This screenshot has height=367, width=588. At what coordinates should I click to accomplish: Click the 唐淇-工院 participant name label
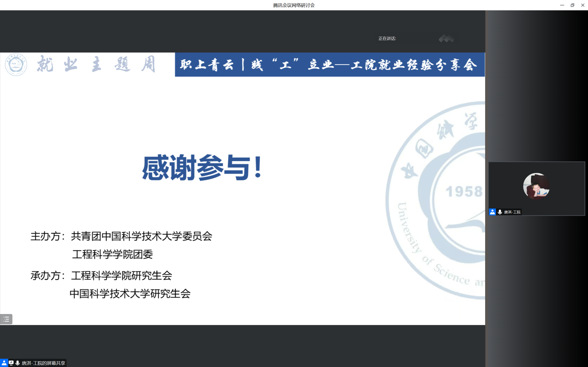click(512, 212)
